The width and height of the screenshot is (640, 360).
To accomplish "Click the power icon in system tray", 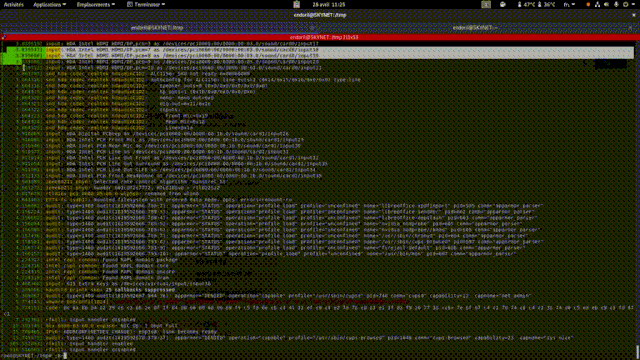I will (626, 4).
